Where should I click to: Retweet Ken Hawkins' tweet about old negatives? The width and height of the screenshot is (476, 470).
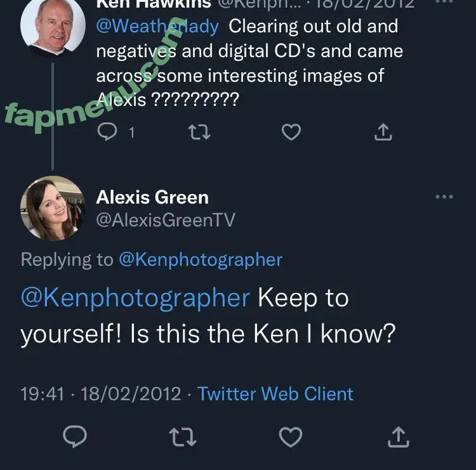point(199,132)
